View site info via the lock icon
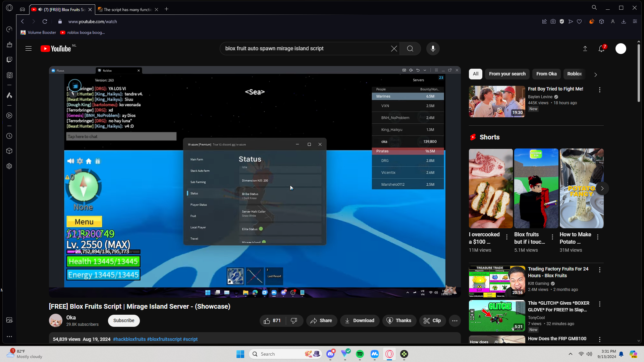Image resolution: width=644 pixels, height=362 pixels. coord(60,21)
